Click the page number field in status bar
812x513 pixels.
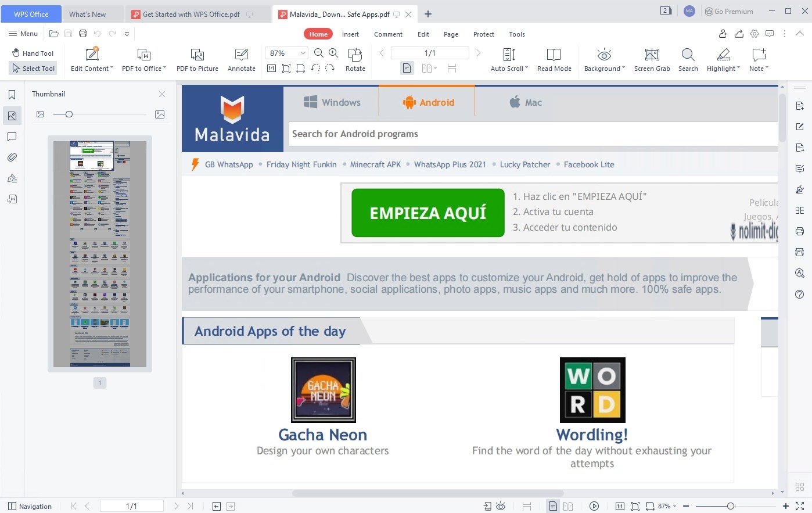[131, 506]
